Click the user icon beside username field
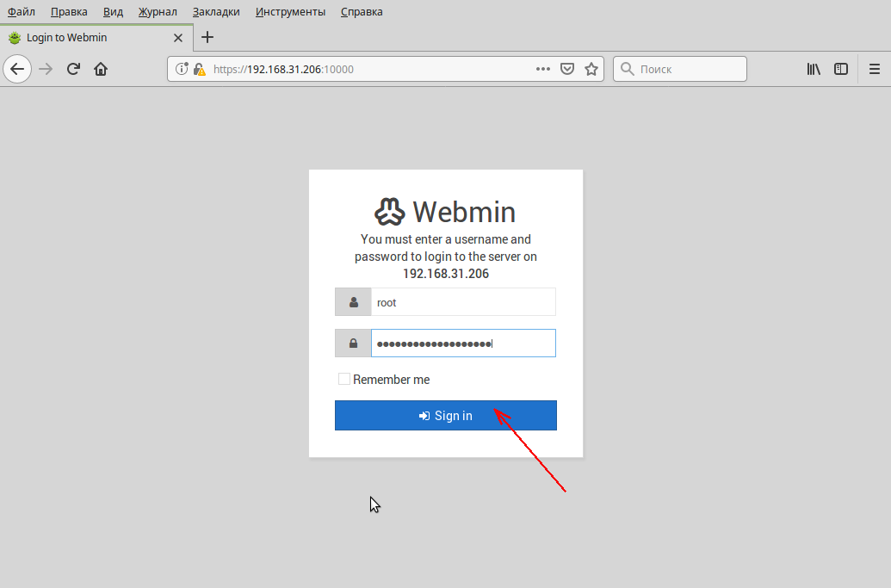The image size is (891, 588). tap(354, 302)
